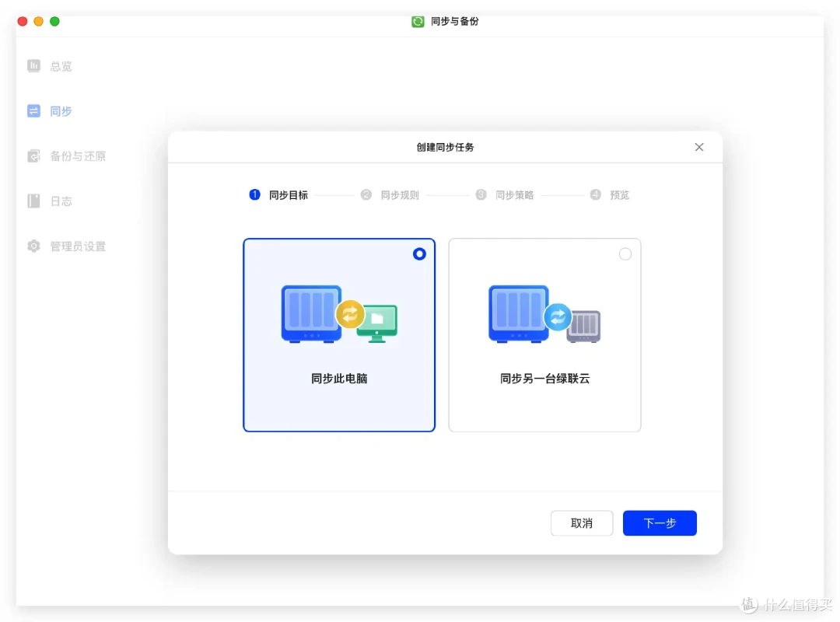Click the 同步与备份 app icon in title bar
This screenshot has height=622, width=840.
coord(418,22)
